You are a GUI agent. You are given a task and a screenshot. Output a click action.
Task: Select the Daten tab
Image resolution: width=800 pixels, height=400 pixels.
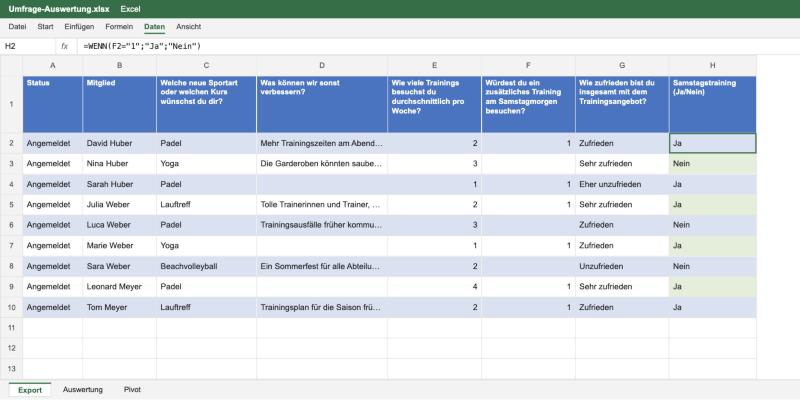(x=155, y=27)
